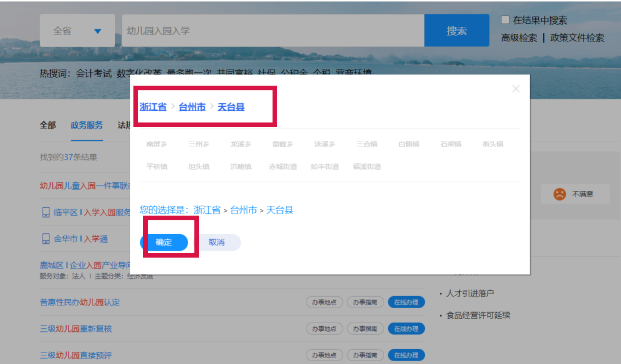621x364 pixels.
Task: Click 天台县 in the breadcrumb path
Action: (231, 107)
